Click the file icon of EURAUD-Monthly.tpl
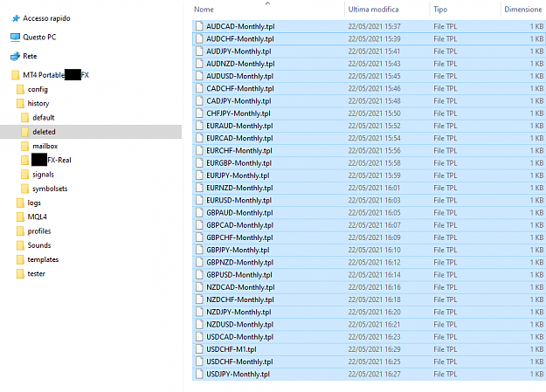 pyautogui.click(x=199, y=126)
